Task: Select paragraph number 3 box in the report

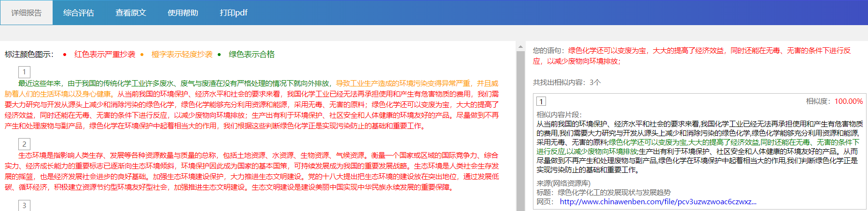Action: 25,206
